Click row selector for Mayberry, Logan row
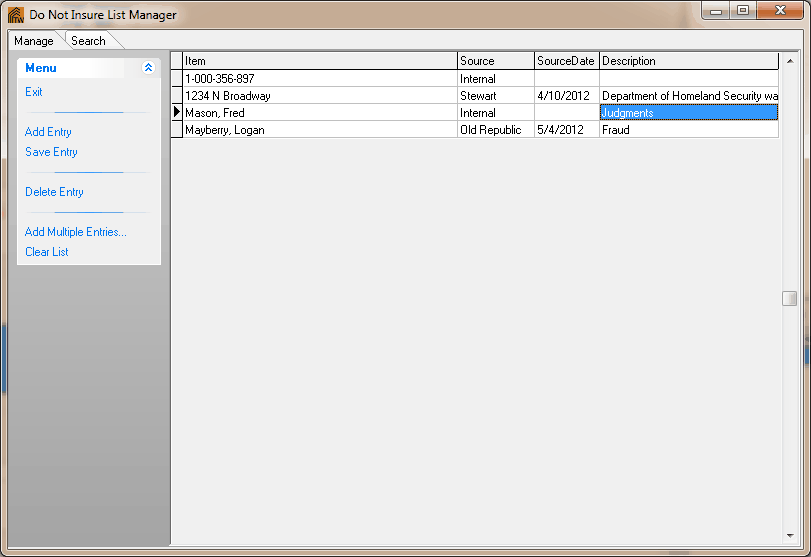 click(177, 130)
